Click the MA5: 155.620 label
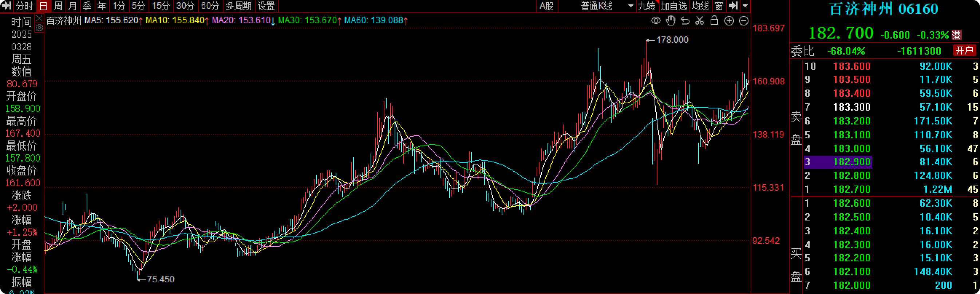 point(113,20)
